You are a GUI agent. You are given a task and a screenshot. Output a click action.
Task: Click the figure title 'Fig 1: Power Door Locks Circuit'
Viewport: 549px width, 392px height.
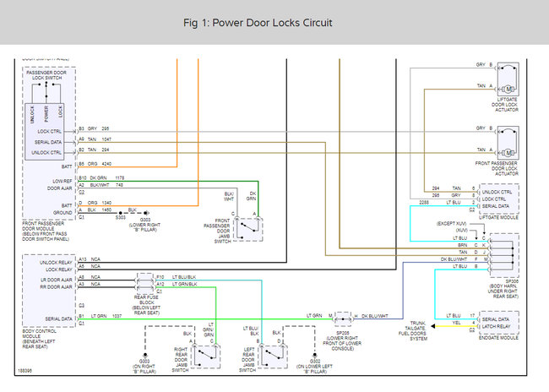[x=258, y=23]
